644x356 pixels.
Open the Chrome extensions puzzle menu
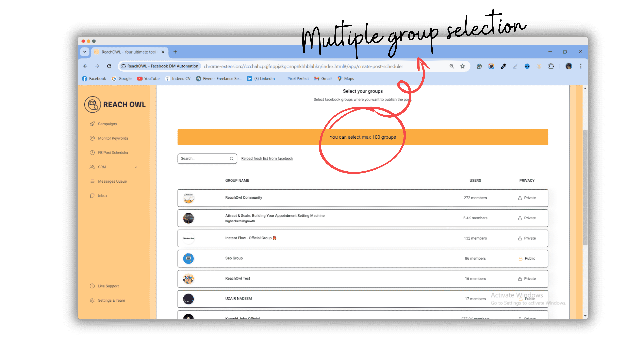pos(551,66)
